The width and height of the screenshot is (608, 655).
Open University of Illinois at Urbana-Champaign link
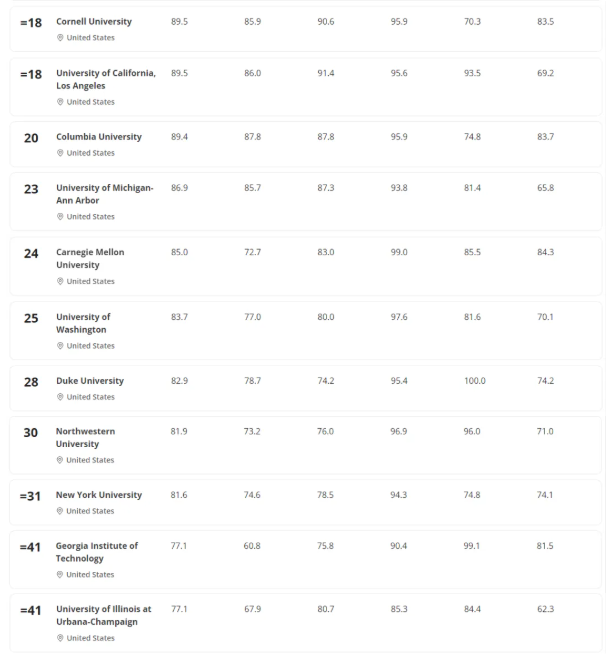(103, 615)
